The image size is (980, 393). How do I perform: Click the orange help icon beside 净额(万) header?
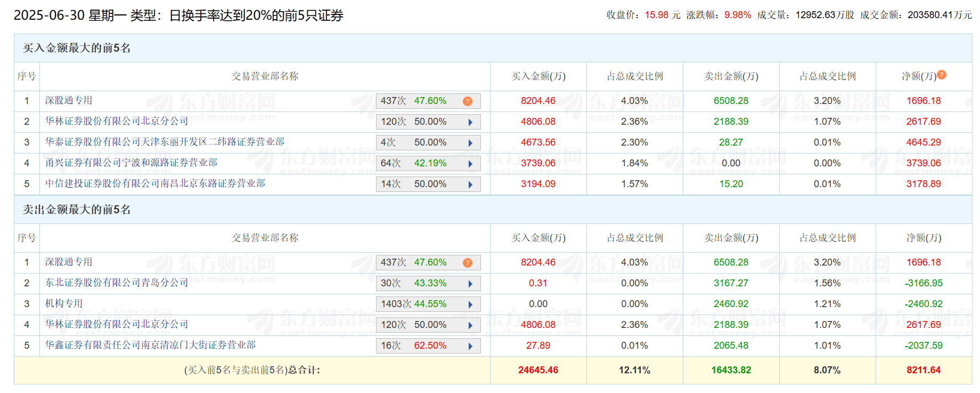942,75
